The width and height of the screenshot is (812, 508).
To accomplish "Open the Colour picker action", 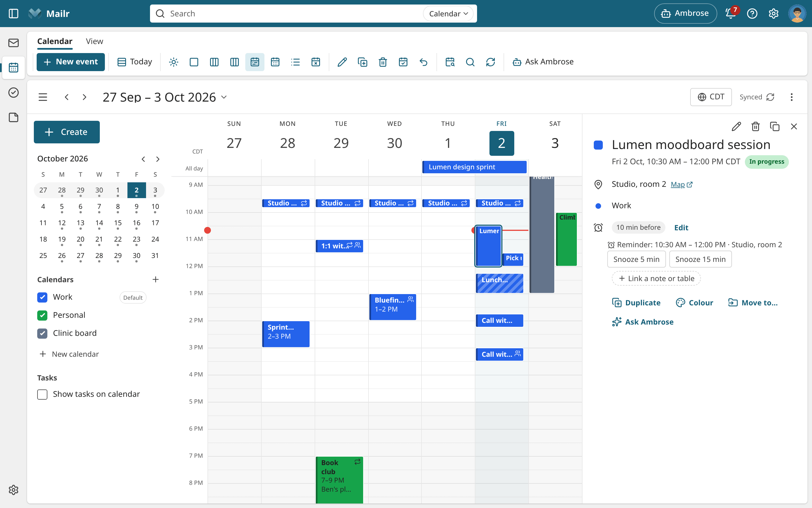I will 694,303.
